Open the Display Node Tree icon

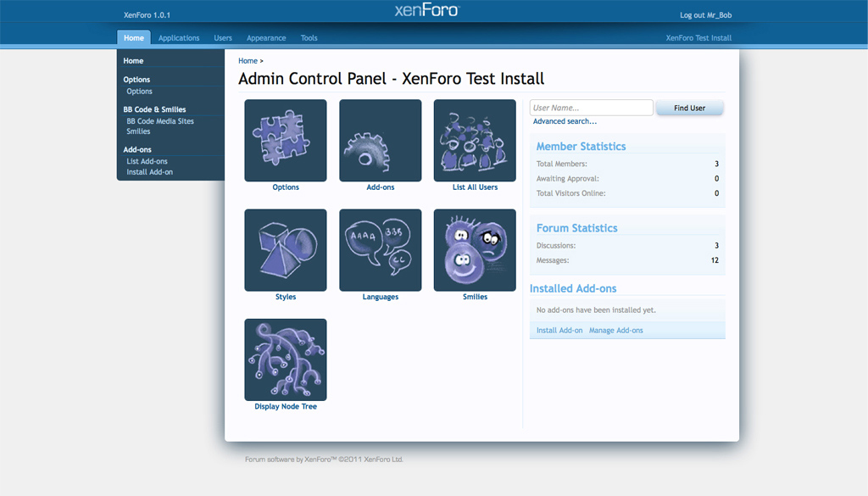pyautogui.click(x=286, y=359)
